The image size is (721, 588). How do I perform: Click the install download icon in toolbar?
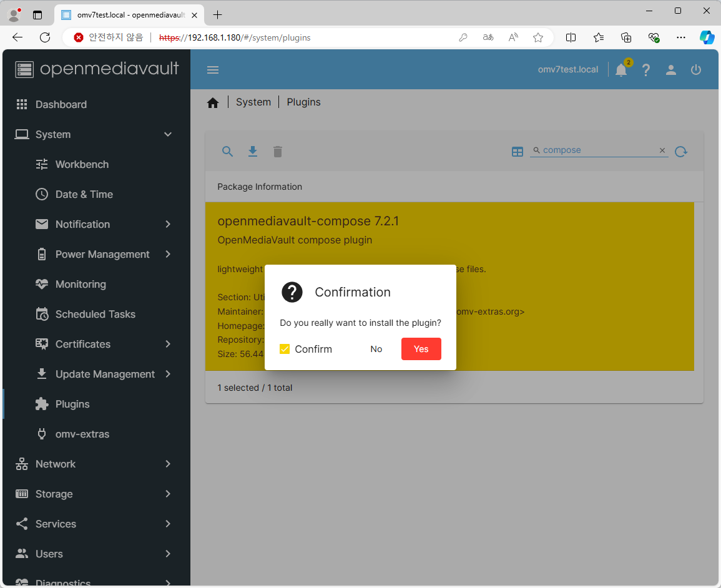click(252, 151)
